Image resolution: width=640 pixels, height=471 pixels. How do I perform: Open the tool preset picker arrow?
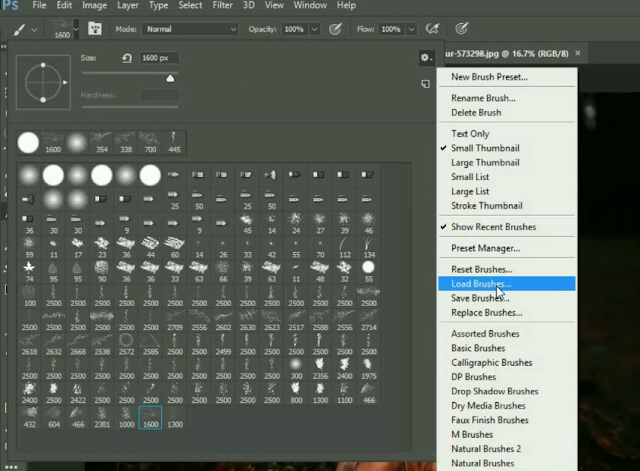(34, 30)
